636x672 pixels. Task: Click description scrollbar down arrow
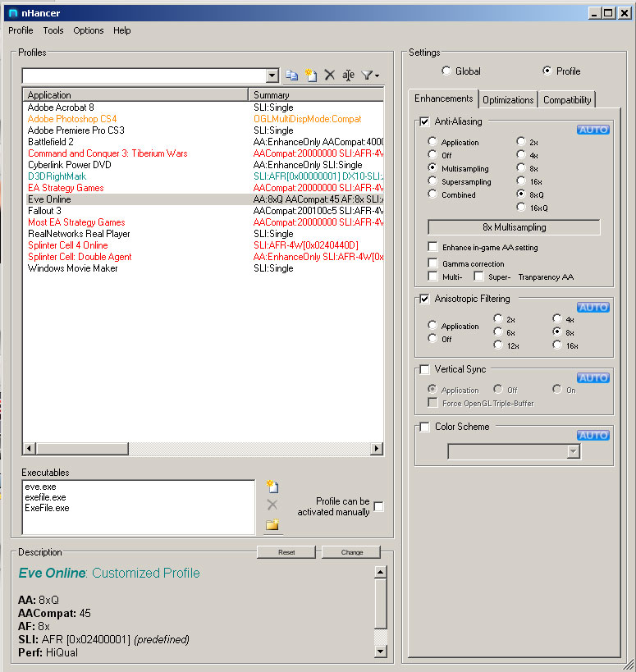(381, 651)
